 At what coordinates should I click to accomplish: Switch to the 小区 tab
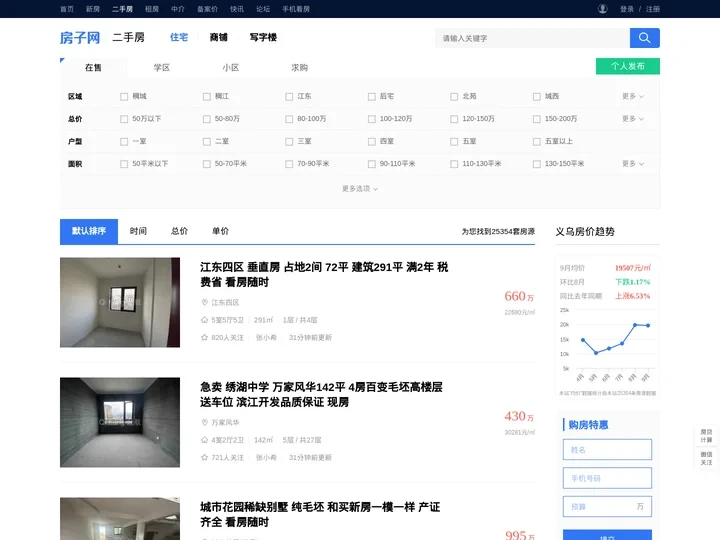[x=231, y=68]
